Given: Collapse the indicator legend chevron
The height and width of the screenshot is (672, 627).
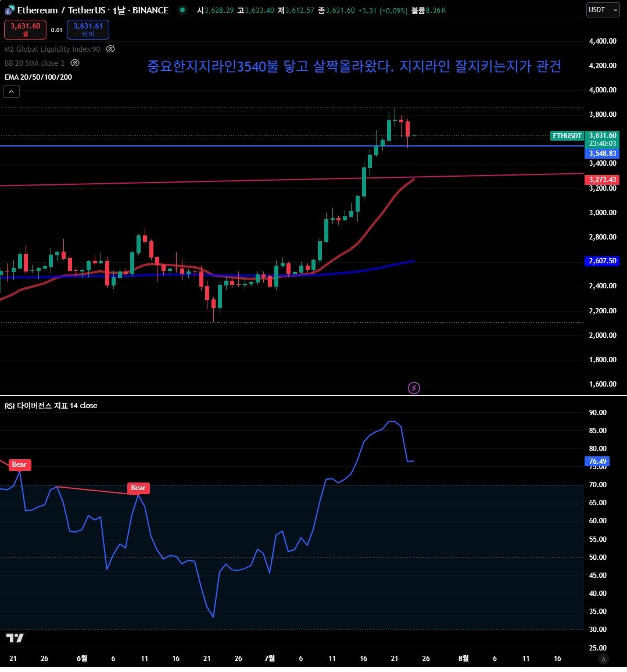Looking at the screenshot, I should tap(11, 91).
